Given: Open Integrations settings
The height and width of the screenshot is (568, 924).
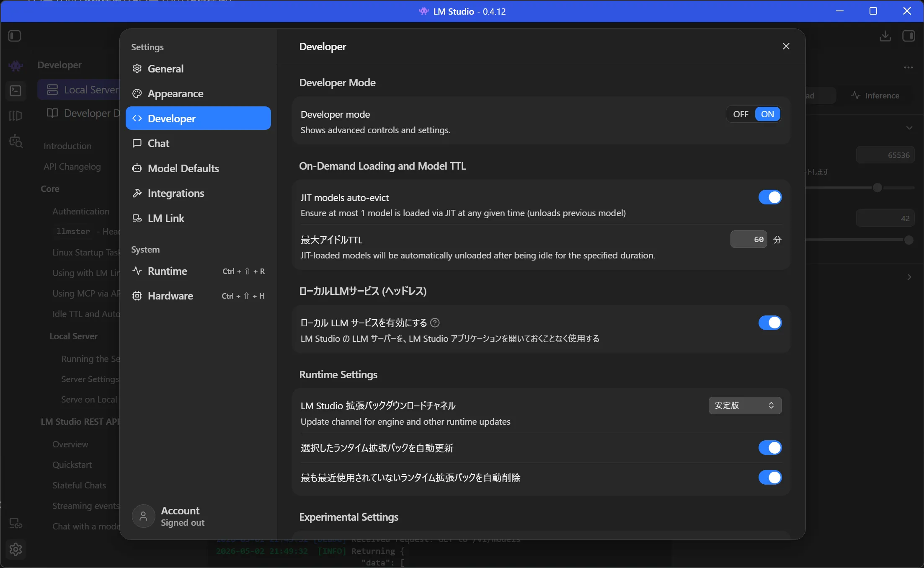Looking at the screenshot, I should pos(198,193).
